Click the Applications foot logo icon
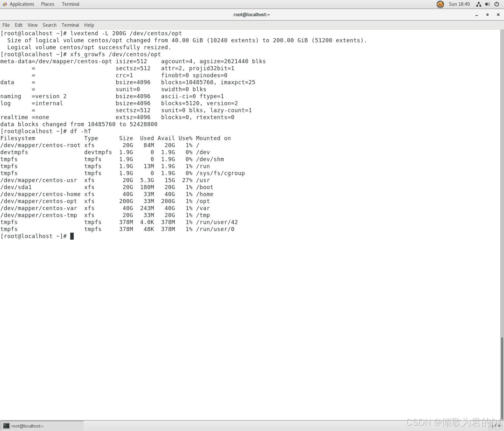The width and height of the screenshot is (504, 431). [5, 4]
